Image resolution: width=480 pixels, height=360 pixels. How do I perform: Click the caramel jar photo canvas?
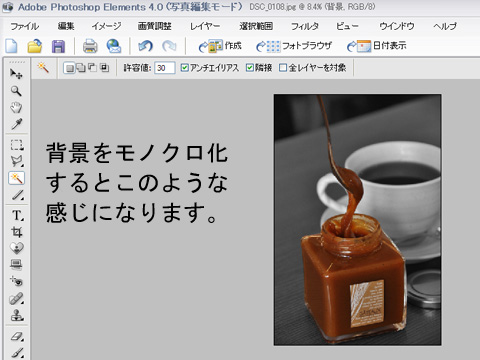[358, 220]
